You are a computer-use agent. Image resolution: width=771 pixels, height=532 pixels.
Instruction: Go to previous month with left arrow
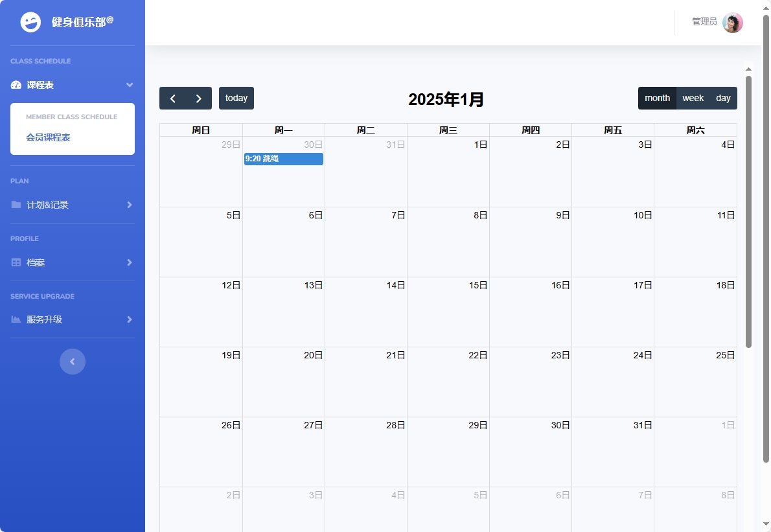tap(172, 98)
